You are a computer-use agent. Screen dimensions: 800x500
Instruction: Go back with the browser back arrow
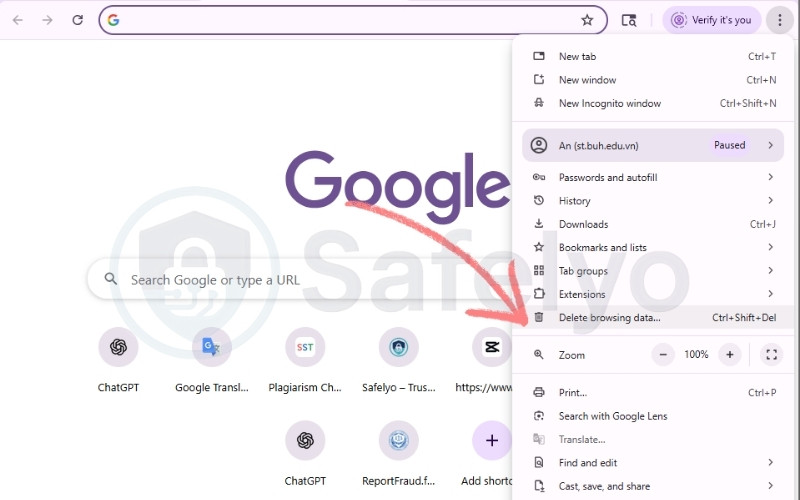[x=18, y=20]
